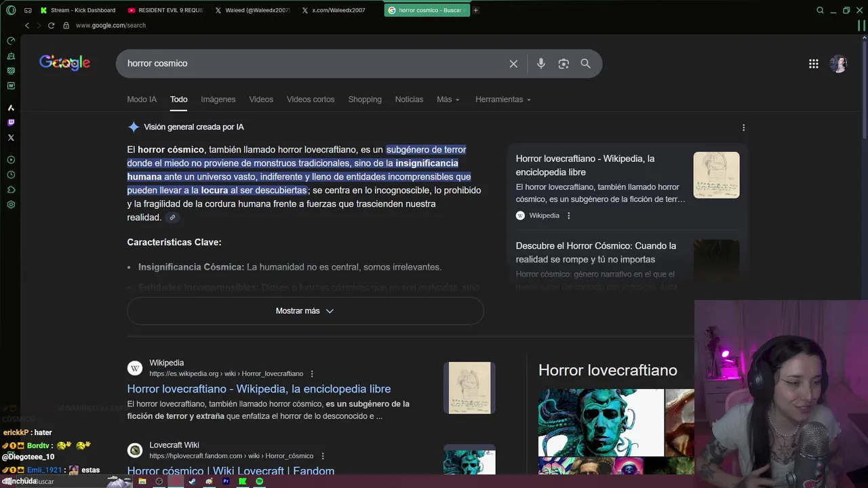868x488 pixels.
Task: Expand the 'Más' search filter dropdown
Action: click(448, 100)
